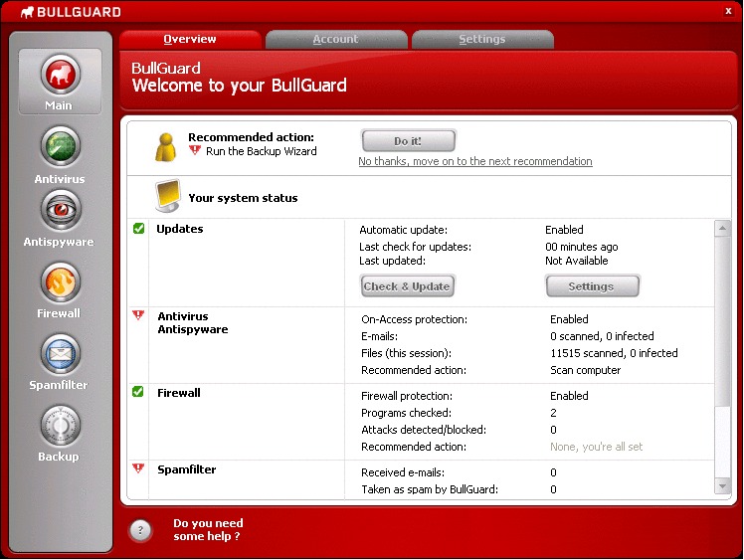Click the Welcome to your BullGuard heading

[x=239, y=86]
